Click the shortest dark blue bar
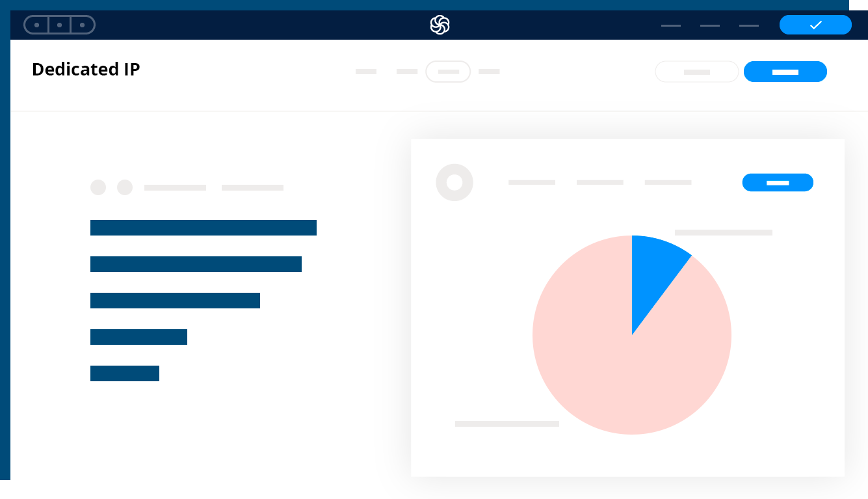Screen dimensions: 868x499 tap(125, 373)
